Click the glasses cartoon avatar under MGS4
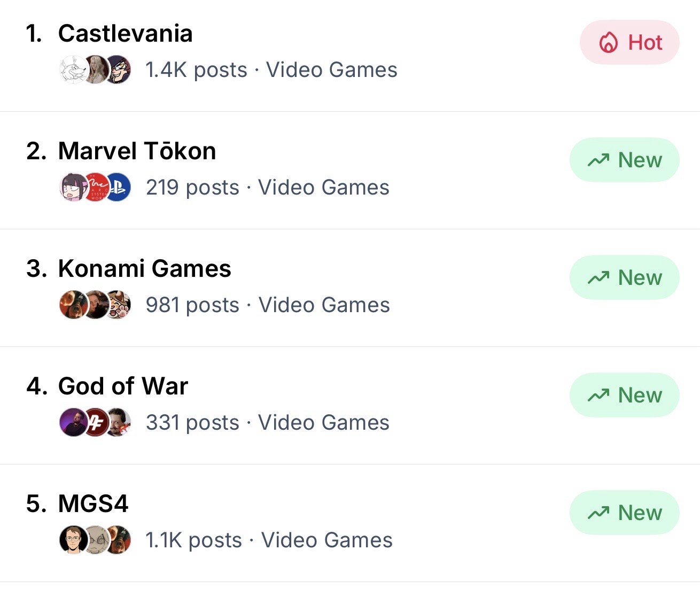 coord(72,540)
